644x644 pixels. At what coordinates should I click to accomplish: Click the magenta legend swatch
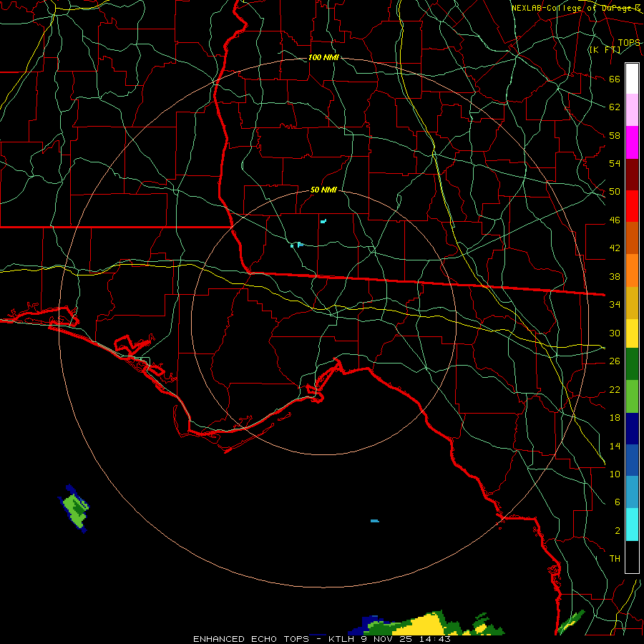coord(632,142)
